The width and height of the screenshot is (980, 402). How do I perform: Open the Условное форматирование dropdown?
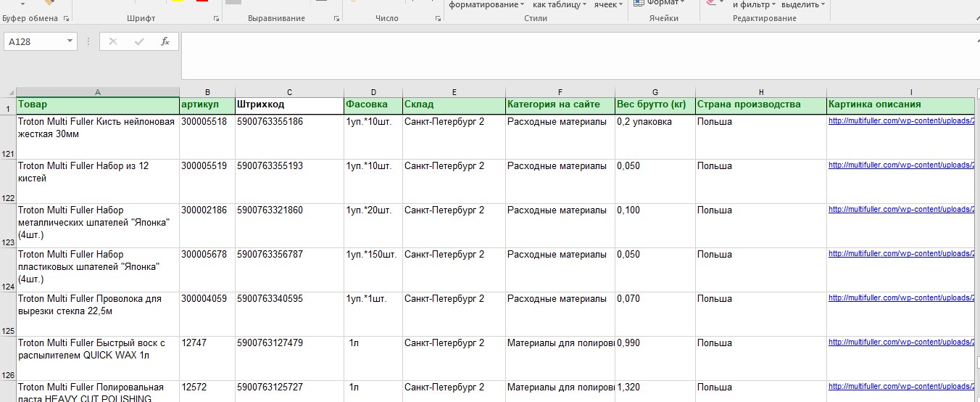click(x=487, y=4)
